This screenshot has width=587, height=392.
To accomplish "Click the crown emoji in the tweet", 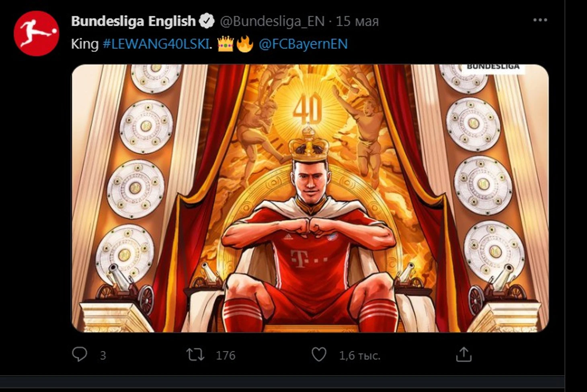I will click(225, 44).
